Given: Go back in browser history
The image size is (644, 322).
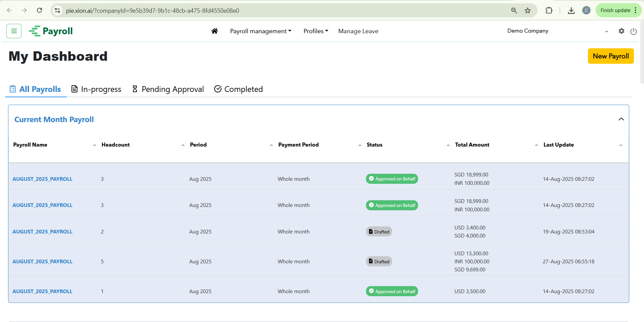Looking at the screenshot, I should click(x=9, y=10).
